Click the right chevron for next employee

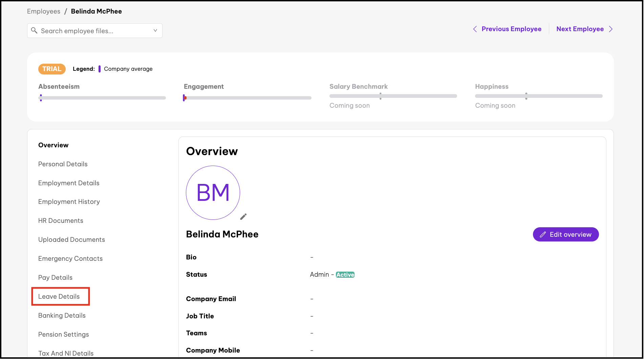click(x=610, y=29)
